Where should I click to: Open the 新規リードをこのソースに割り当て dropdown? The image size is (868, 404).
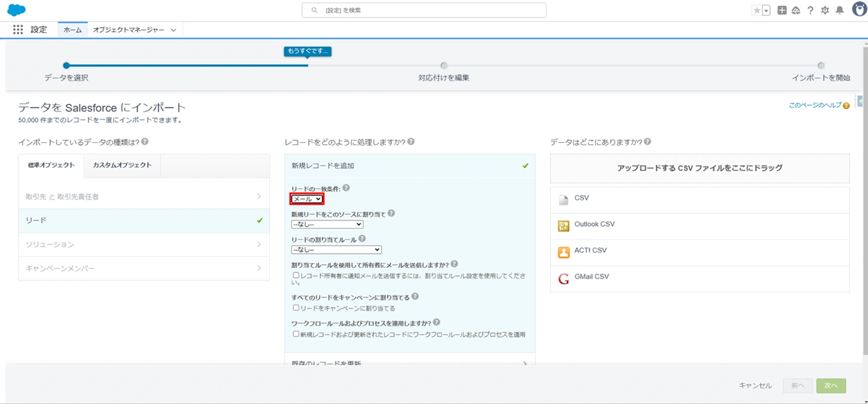(327, 225)
